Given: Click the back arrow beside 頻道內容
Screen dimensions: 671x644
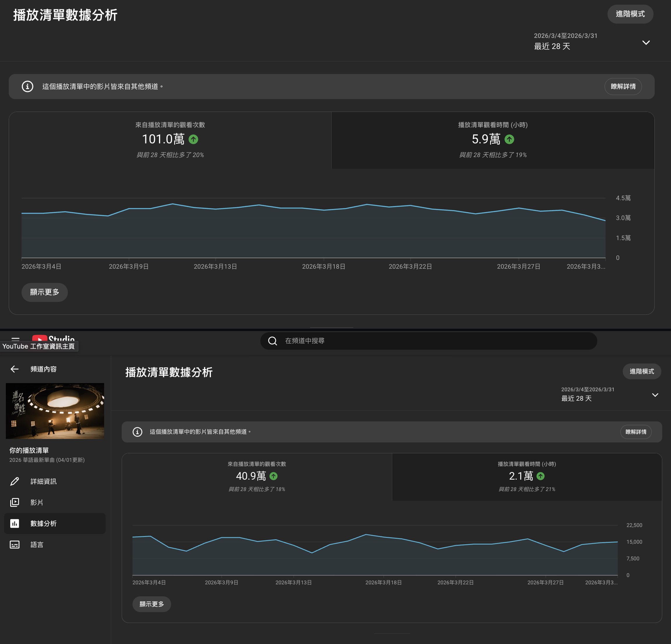Looking at the screenshot, I should coord(14,369).
